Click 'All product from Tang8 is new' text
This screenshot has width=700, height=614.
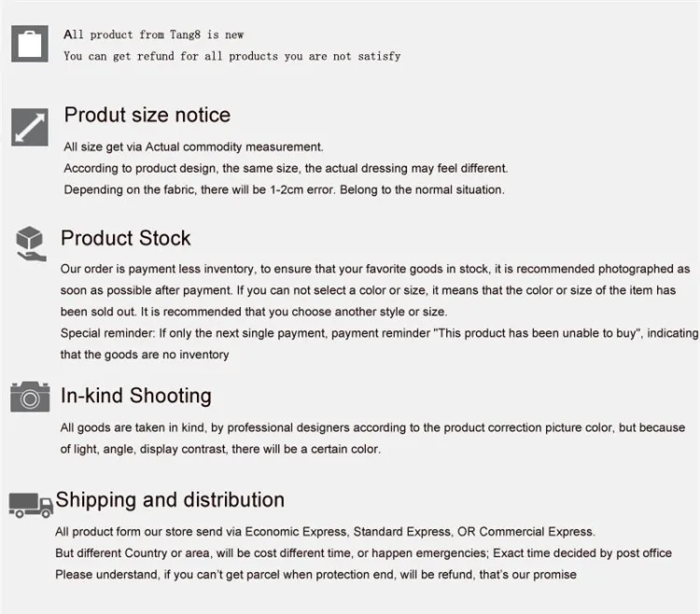click(x=154, y=35)
